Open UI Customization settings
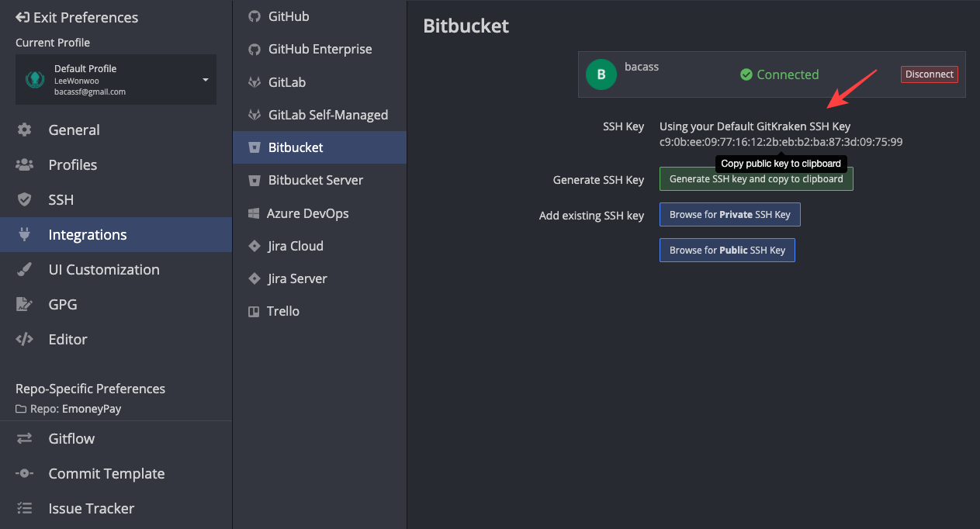The image size is (980, 529). pos(116,269)
